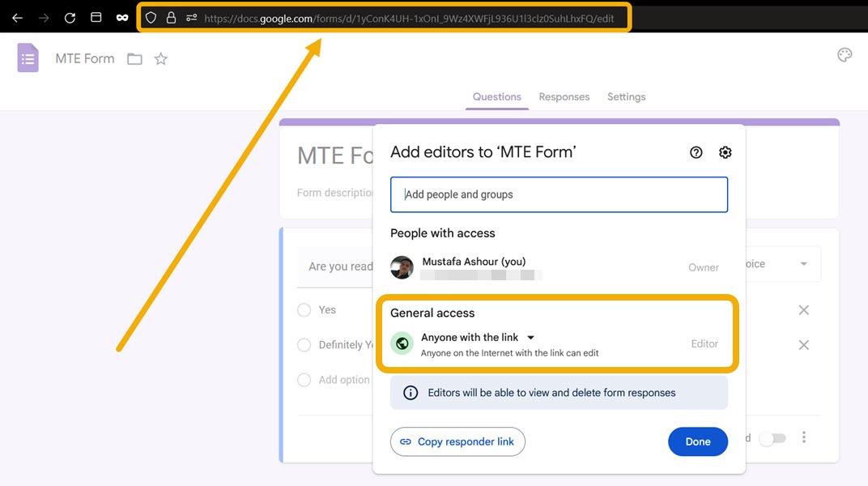Open the theme customization palette icon
This screenshot has width=868, height=486.
coord(845,54)
